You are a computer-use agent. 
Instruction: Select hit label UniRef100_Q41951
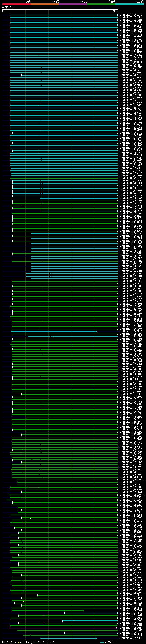tap(131, 87)
